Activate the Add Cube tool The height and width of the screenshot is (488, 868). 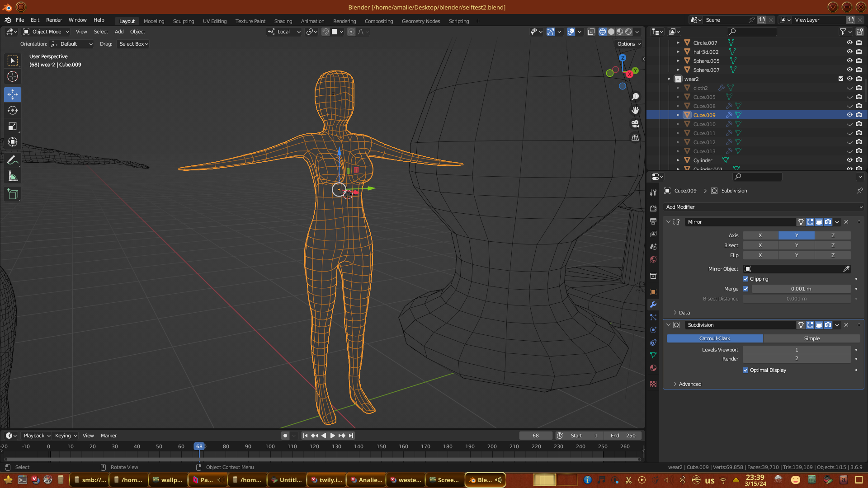click(x=13, y=194)
